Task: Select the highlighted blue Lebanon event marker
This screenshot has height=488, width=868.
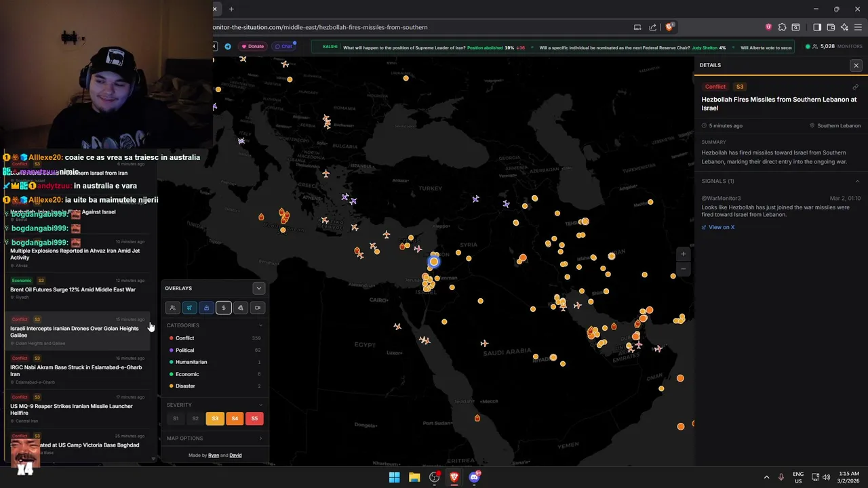Action: click(434, 262)
